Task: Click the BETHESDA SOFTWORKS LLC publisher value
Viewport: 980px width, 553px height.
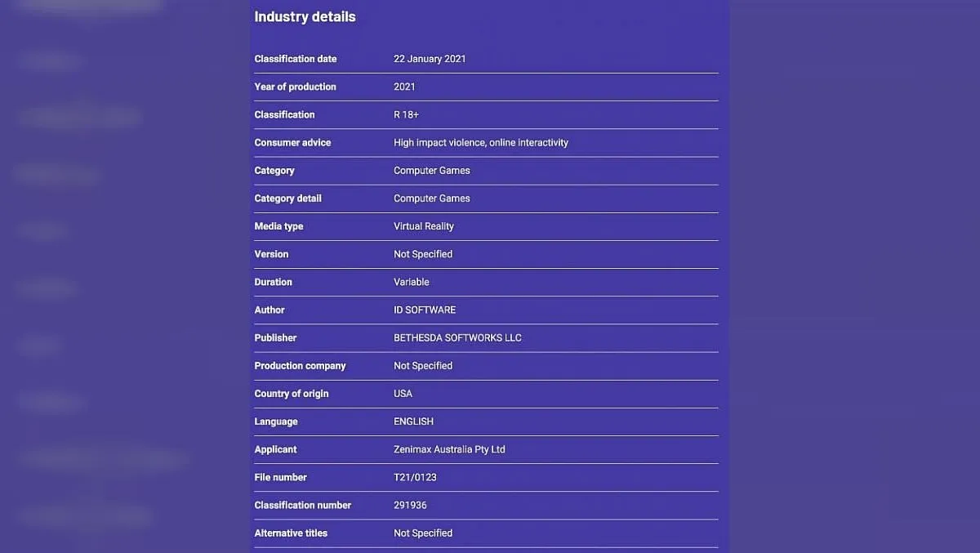Action: click(x=457, y=337)
